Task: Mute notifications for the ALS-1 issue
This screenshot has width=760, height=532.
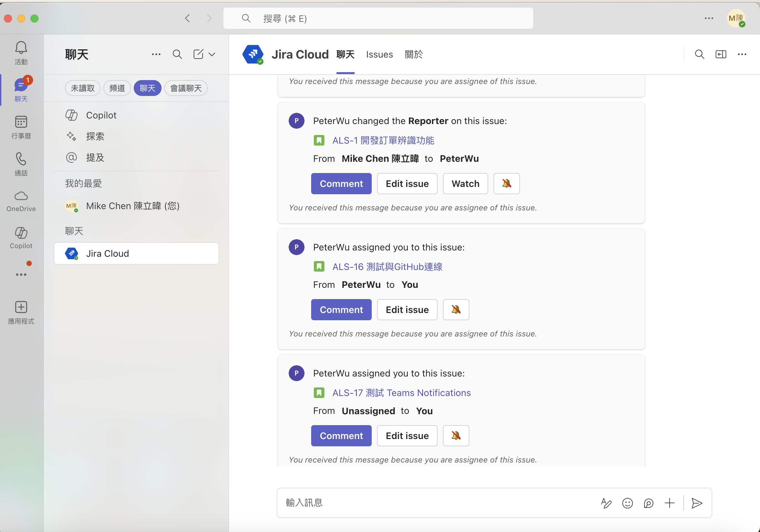Action: pos(506,184)
